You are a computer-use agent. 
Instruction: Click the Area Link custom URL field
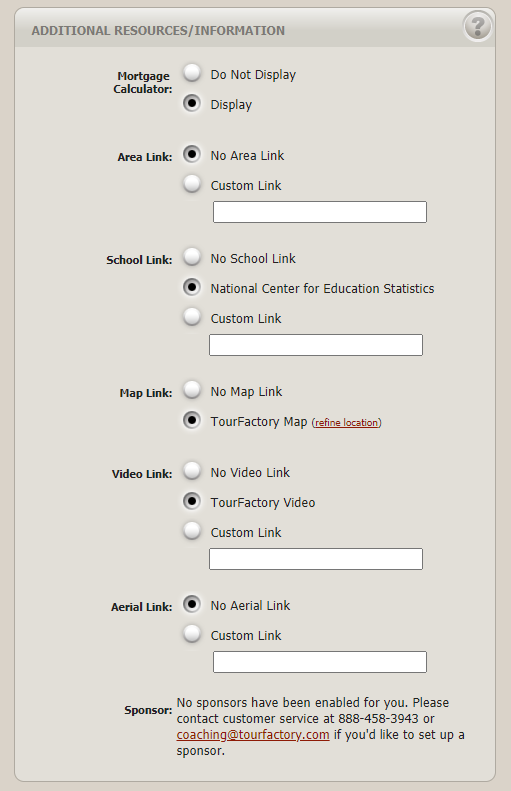(x=320, y=212)
